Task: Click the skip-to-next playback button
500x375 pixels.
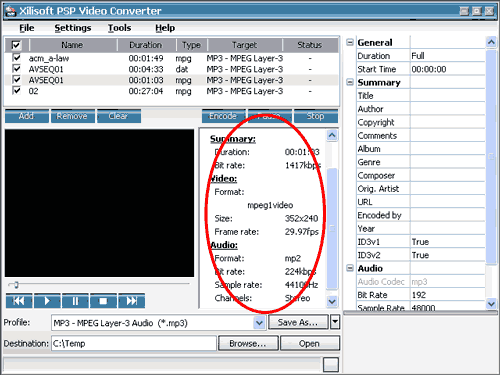Action: point(132,301)
